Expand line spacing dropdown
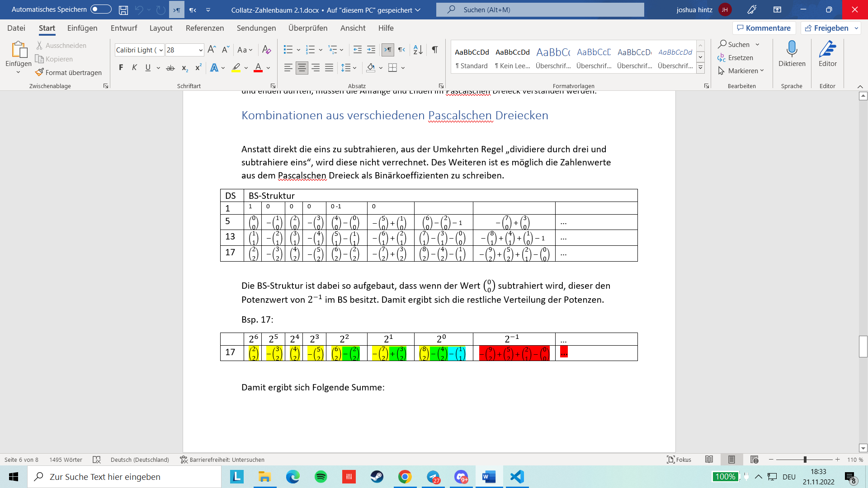This screenshot has width=868, height=488. [354, 68]
